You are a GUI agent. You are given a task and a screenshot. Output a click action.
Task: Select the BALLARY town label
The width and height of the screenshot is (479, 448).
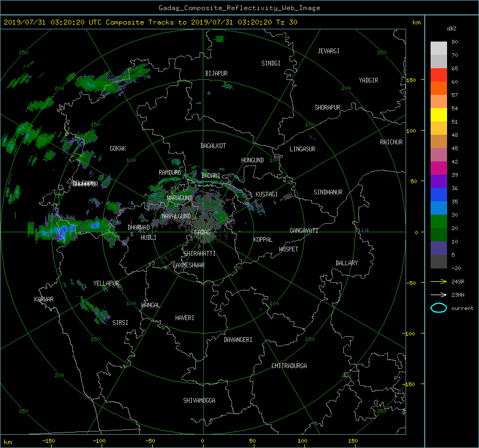coord(346,263)
